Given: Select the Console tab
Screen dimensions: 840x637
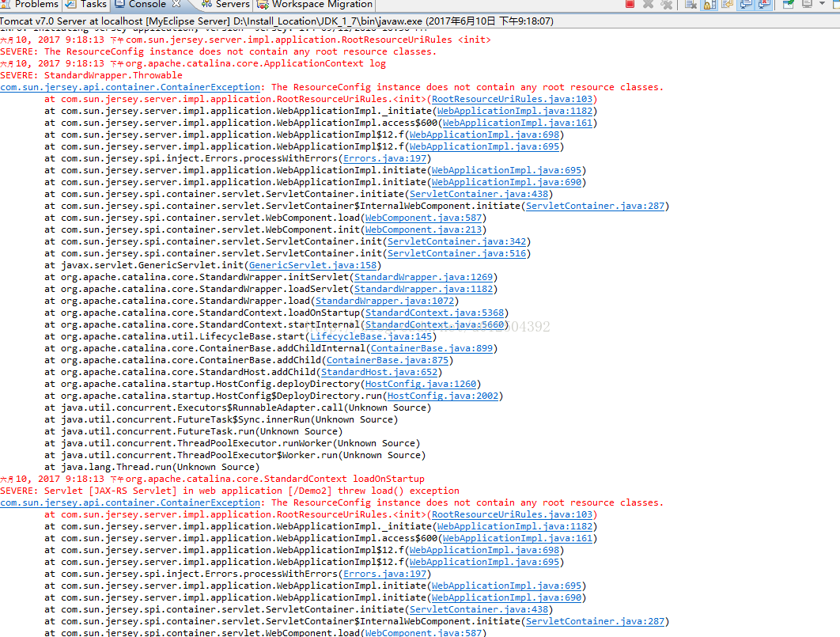Looking at the screenshot, I should 147,4.
